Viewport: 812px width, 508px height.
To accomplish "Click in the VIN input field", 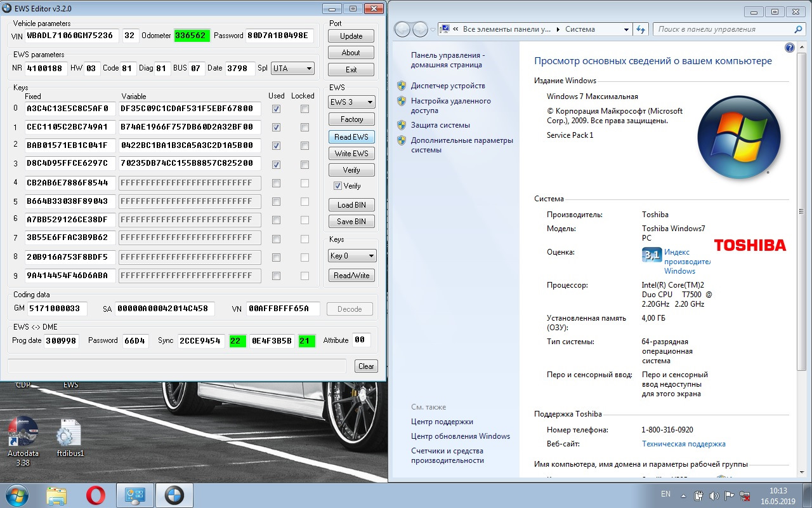I will 72,36.
